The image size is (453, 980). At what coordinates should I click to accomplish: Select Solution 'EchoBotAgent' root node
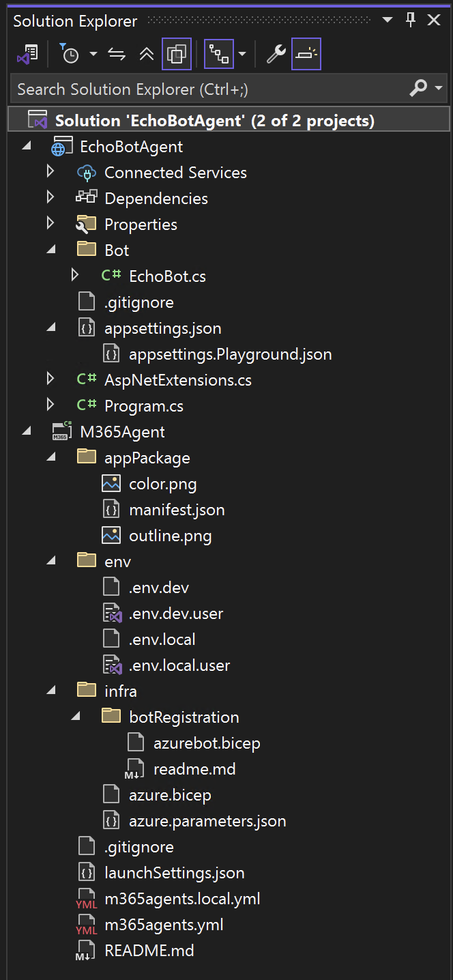coord(215,121)
